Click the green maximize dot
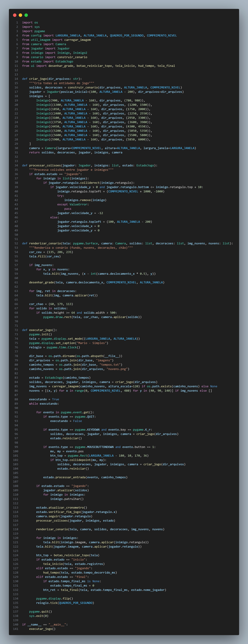The height and width of the screenshot is (644, 248). 26,15
